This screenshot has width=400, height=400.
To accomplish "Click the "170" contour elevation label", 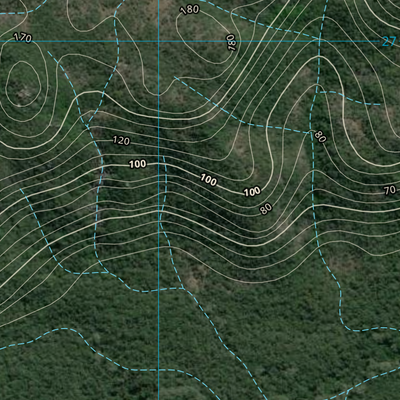I will tap(23, 38).
